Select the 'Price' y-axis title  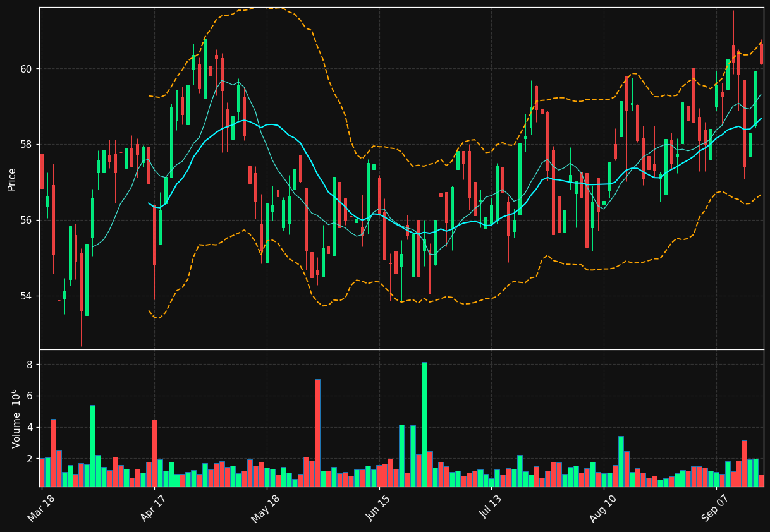(x=12, y=179)
